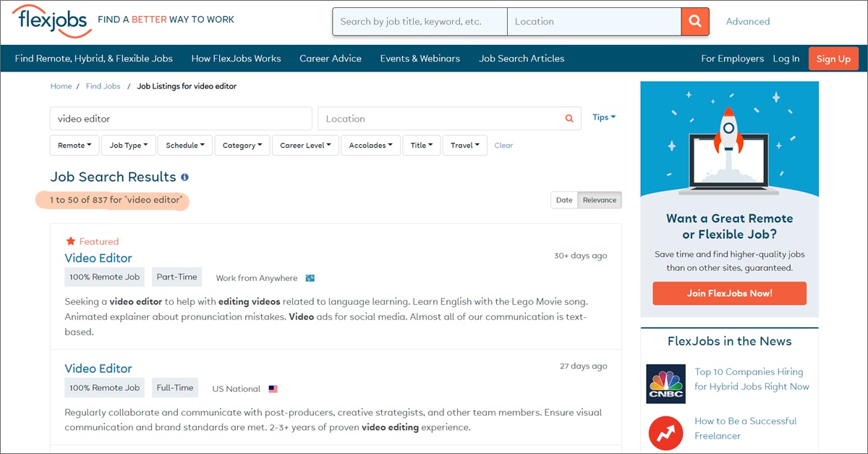Click the globe icon beside Work from Anywhere
868x454 pixels.
(310, 278)
